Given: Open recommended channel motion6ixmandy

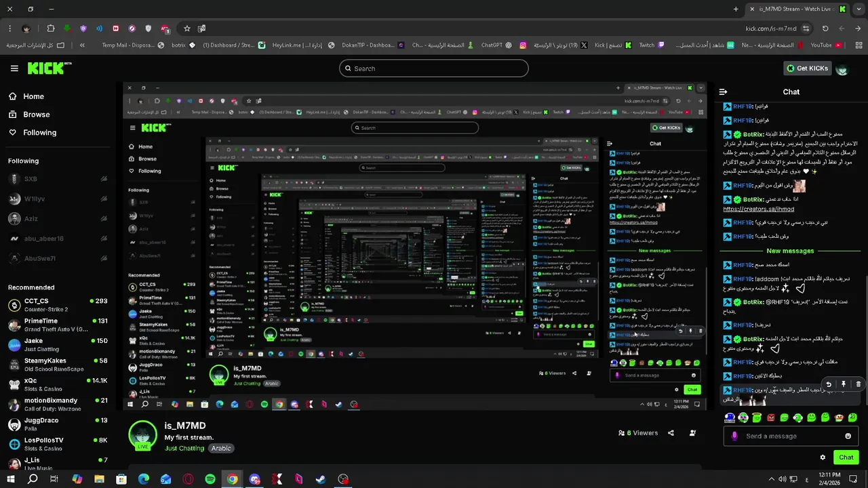Looking at the screenshot, I should [x=58, y=405].
